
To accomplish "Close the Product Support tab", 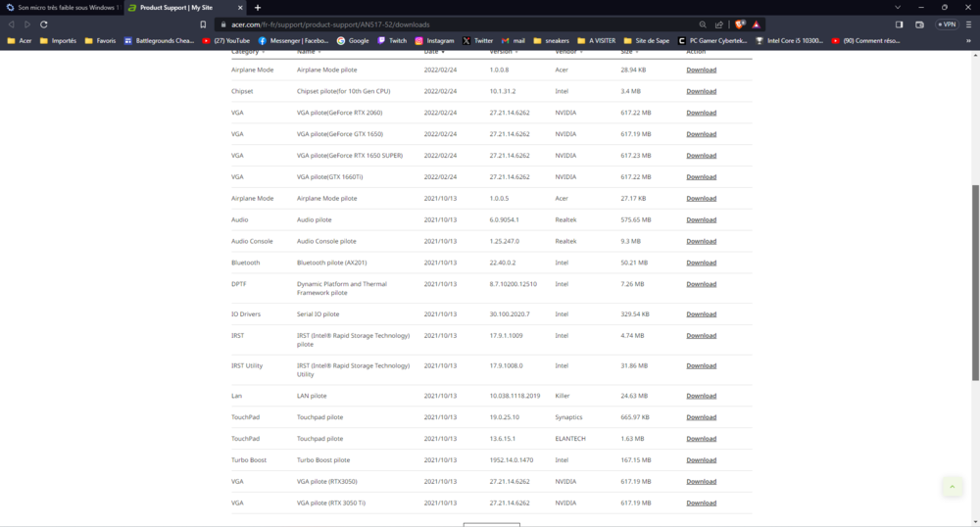I will (240, 8).
